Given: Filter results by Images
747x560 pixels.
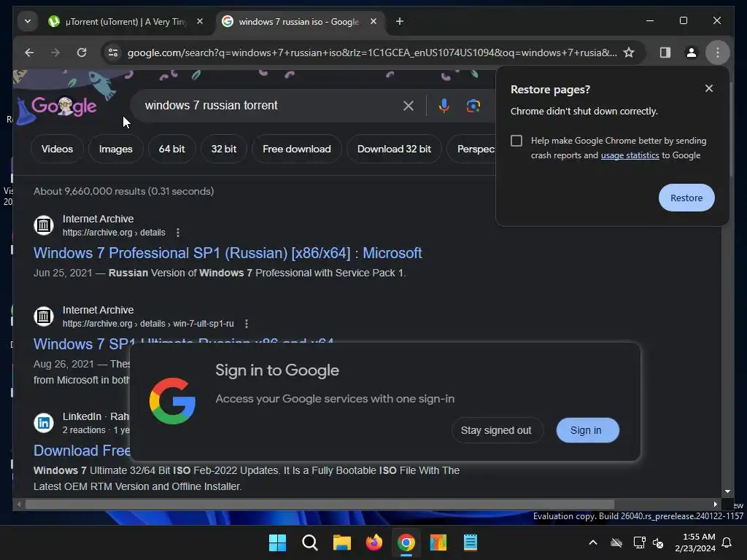Looking at the screenshot, I should (x=116, y=149).
